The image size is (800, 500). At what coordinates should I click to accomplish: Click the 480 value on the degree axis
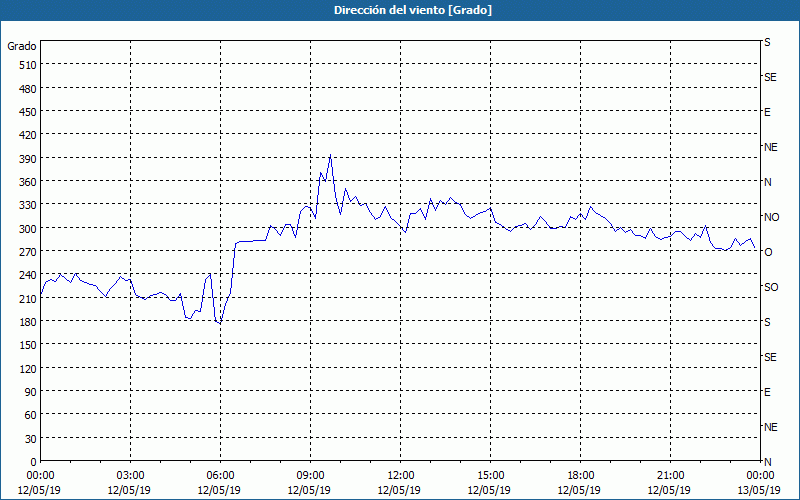coord(28,89)
